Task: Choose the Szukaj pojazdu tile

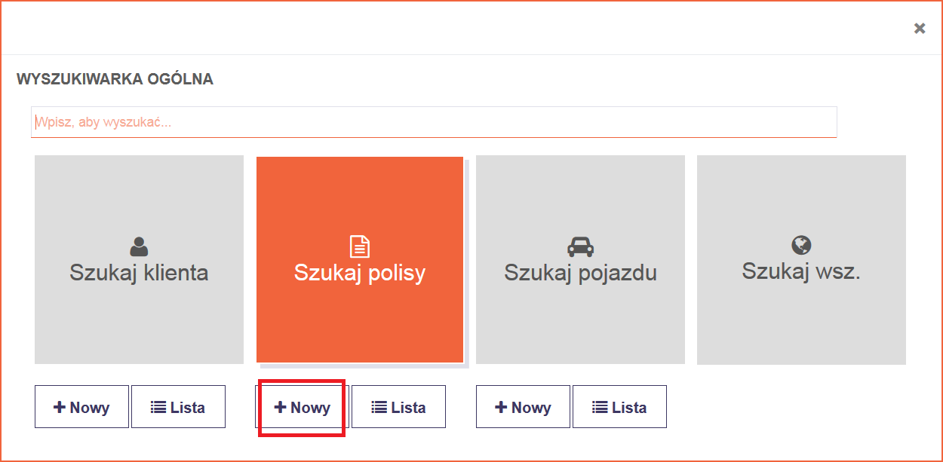Action: [x=580, y=259]
